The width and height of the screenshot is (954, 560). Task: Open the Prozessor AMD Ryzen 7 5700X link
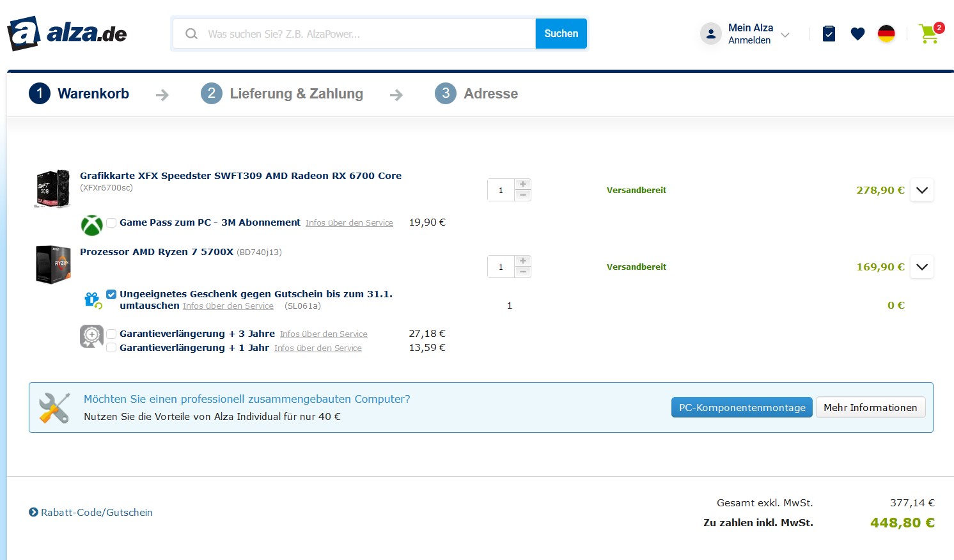pyautogui.click(x=157, y=252)
